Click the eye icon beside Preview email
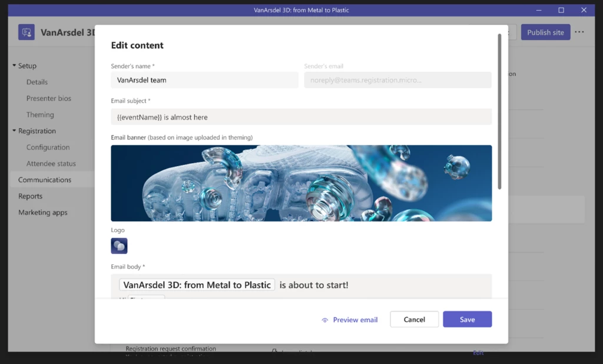Screen dimensions: 603x364 [324, 319]
